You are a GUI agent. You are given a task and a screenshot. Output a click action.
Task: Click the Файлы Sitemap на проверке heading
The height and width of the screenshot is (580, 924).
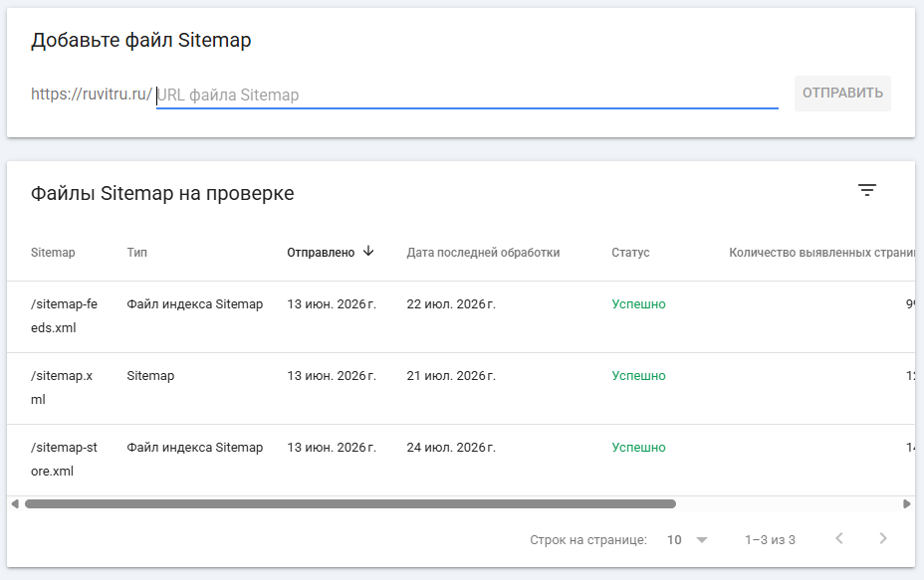pyautogui.click(x=162, y=193)
